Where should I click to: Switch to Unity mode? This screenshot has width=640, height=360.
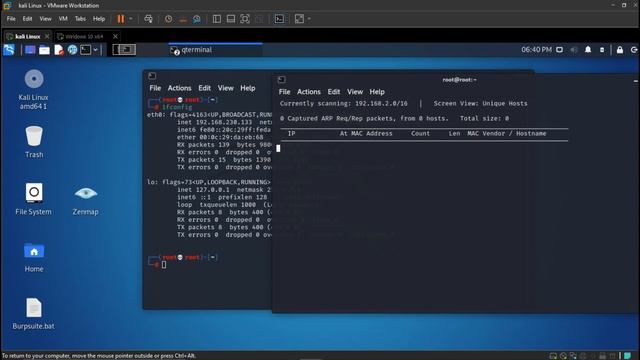(259, 19)
